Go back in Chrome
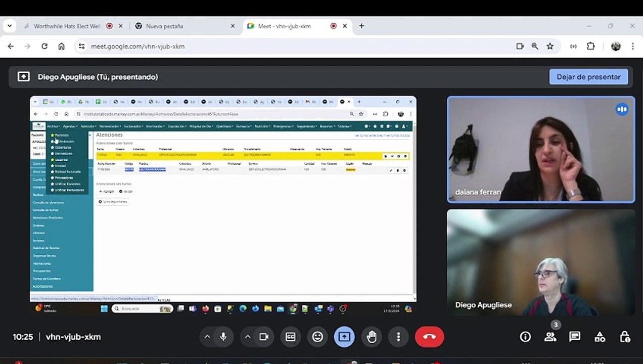The width and height of the screenshot is (643, 364). [11, 46]
